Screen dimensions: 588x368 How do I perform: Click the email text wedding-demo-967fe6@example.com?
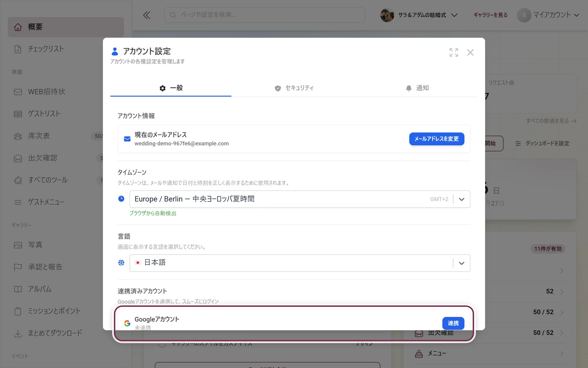[x=182, y=144]
